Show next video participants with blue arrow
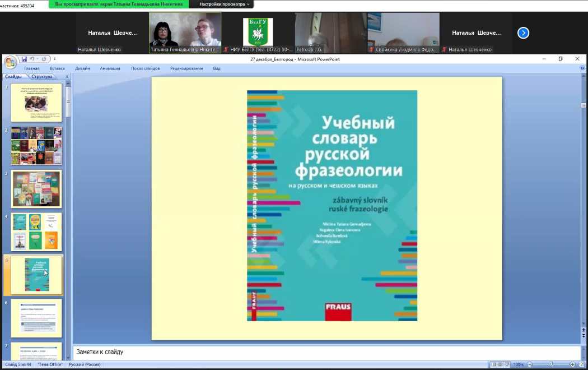The image size is (588, 370). 523,33
